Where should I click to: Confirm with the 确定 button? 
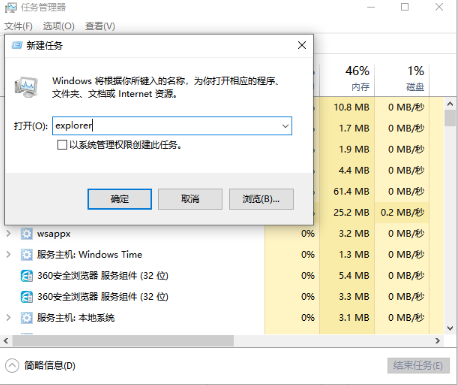click(120, 199)
